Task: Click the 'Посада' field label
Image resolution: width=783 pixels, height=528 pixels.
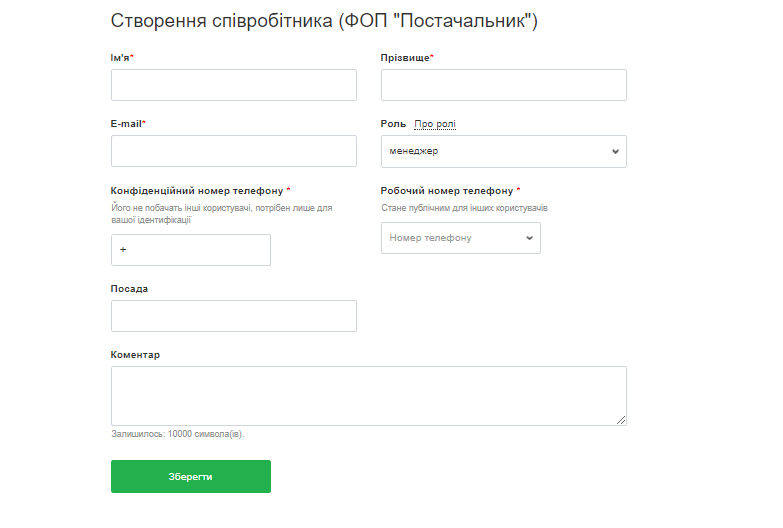Action: tap(129, 289)
